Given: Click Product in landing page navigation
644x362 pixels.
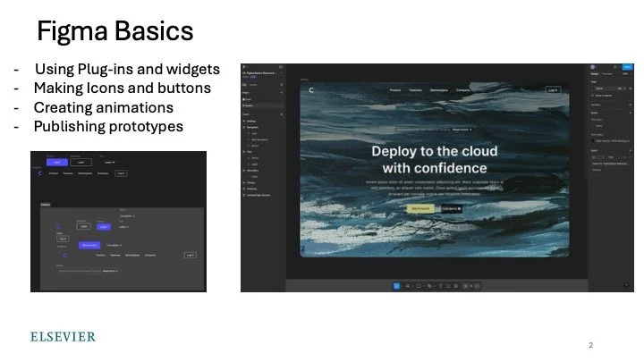Looking at the screenshot, I should click(395, 90).
